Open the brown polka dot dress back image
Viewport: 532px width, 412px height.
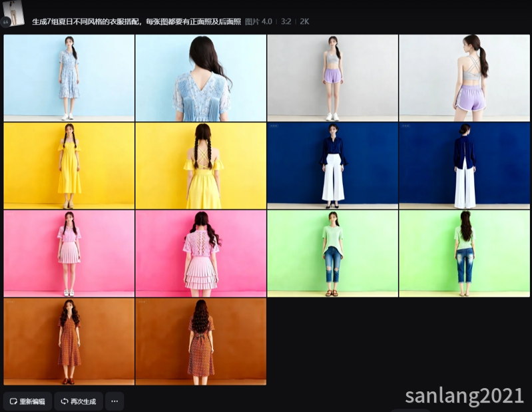200,341
